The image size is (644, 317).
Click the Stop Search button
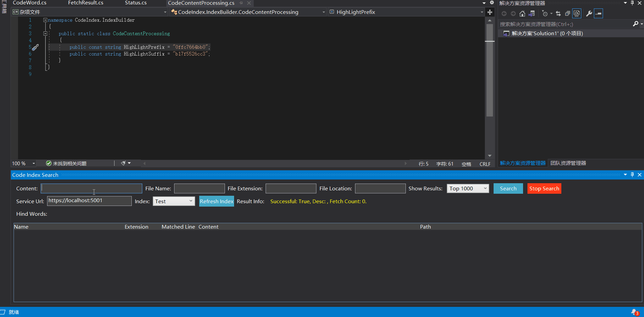pos(544,188)
